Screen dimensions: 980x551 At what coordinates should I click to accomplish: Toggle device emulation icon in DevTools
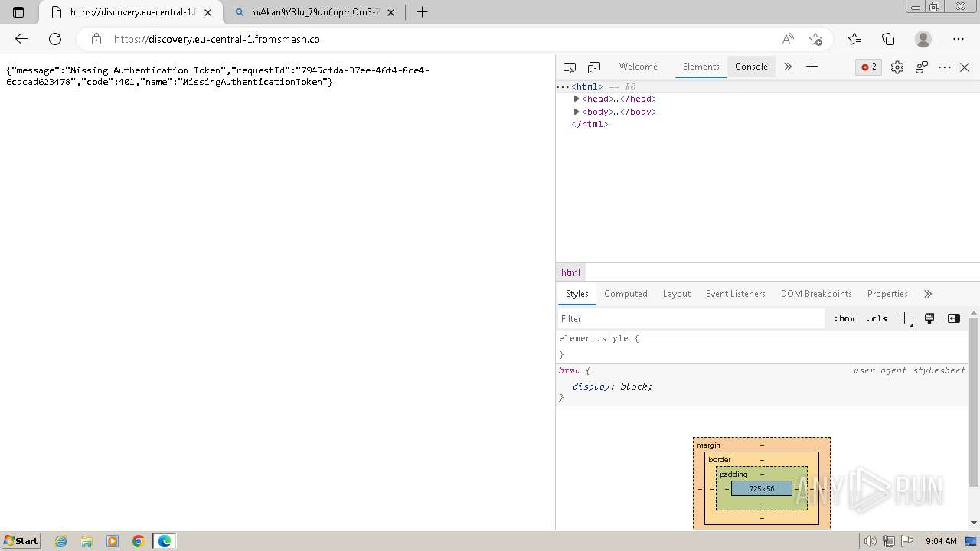point(594,67)
